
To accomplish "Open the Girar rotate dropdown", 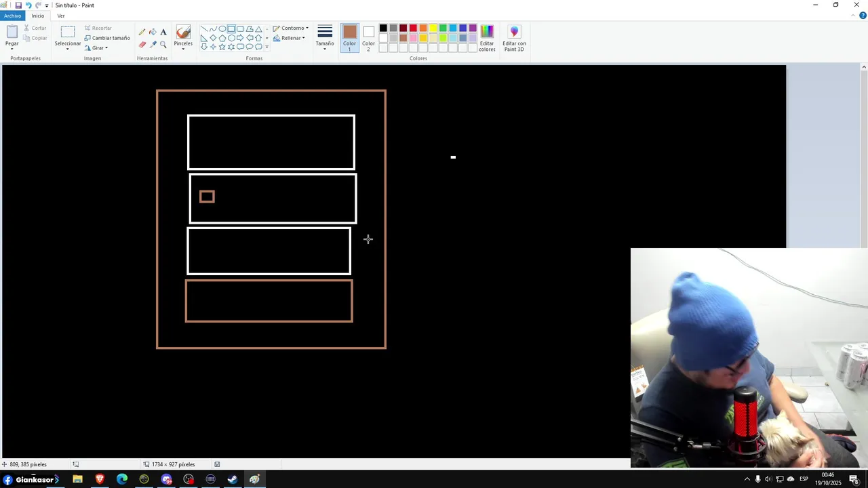I will [96, 48].
